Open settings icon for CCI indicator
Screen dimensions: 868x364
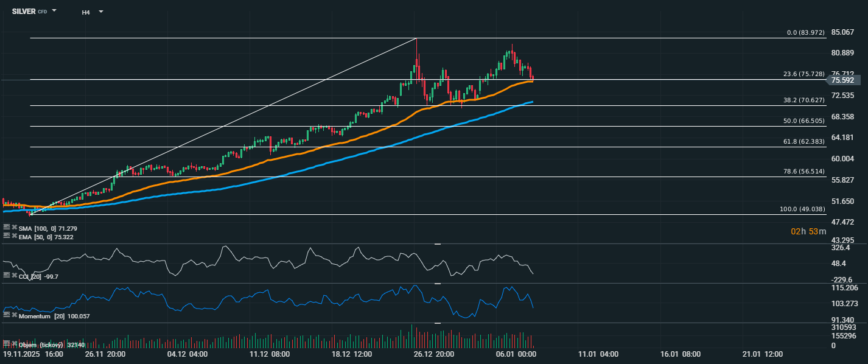click(x=6, y=276)
